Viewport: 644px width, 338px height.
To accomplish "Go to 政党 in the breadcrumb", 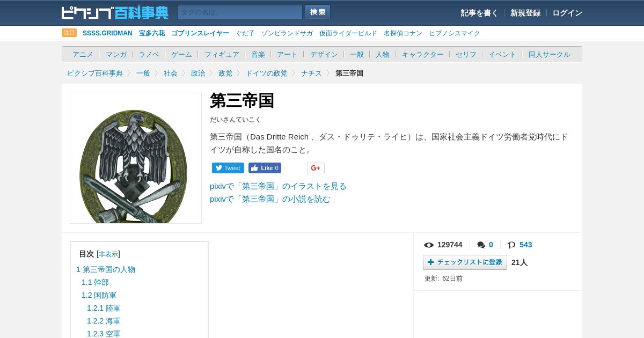I will [225, 73].
